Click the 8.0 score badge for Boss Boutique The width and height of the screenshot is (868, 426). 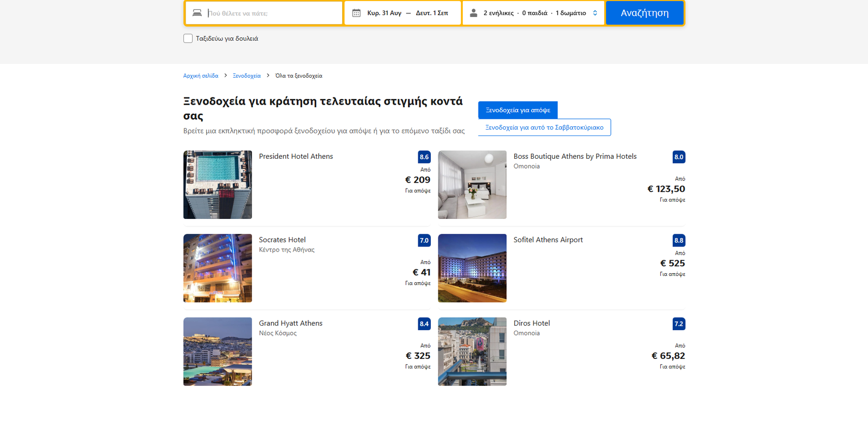(x=679, y=157)
